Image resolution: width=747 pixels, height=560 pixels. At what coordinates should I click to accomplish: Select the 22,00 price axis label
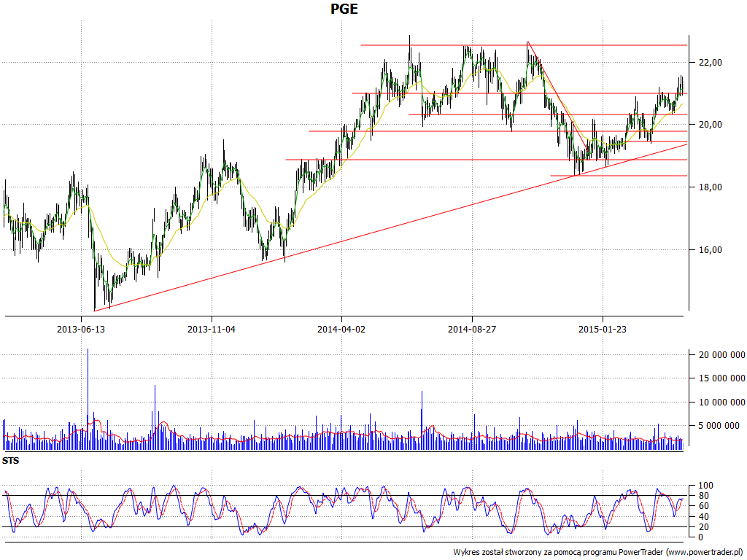click(x=712, y=63)
